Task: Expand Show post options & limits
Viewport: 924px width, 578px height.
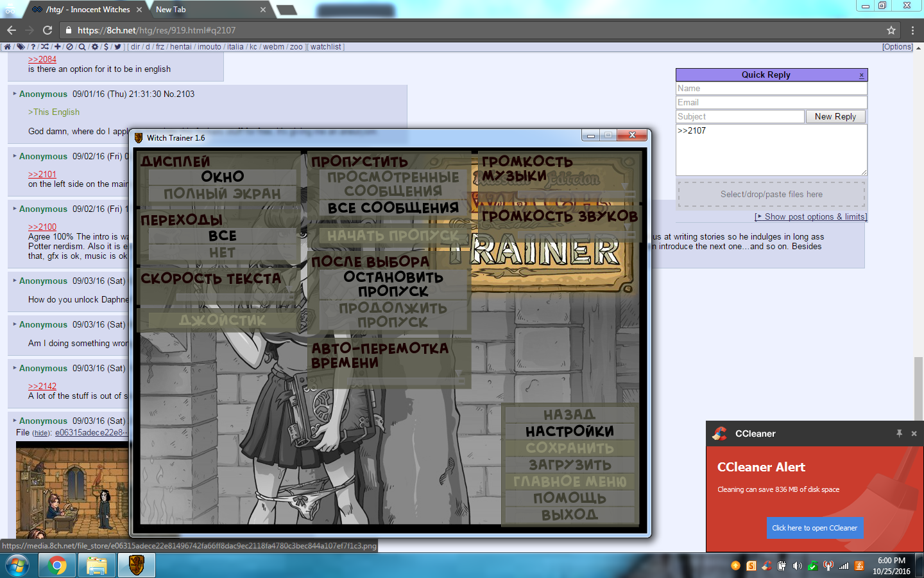Action: pyautogui.click(x=811, y=217)
